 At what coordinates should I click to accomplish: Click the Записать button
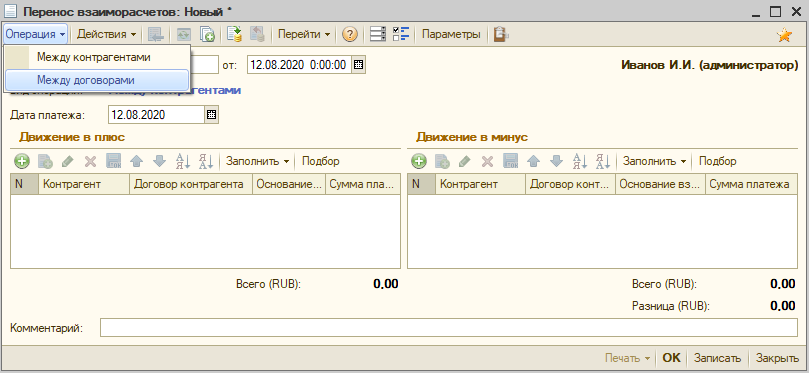coord(717,358)
